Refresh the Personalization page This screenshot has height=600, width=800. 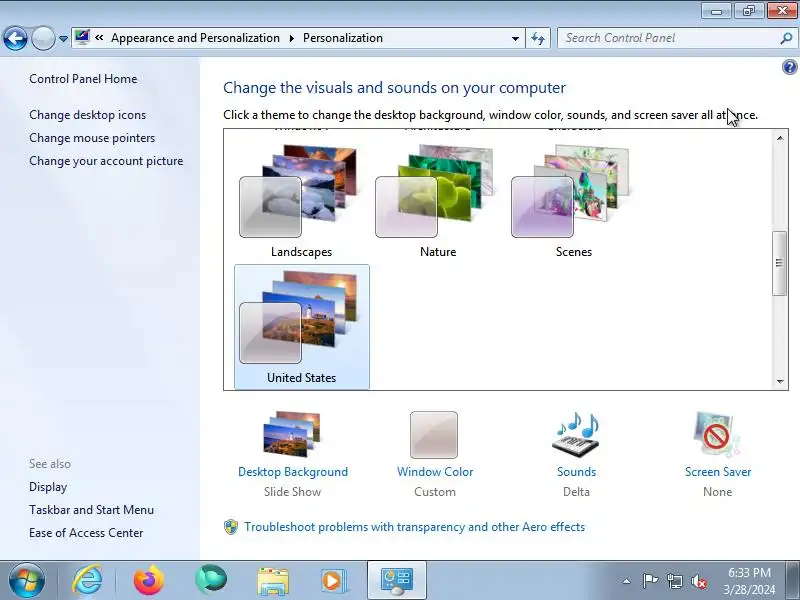pos(538,38)
